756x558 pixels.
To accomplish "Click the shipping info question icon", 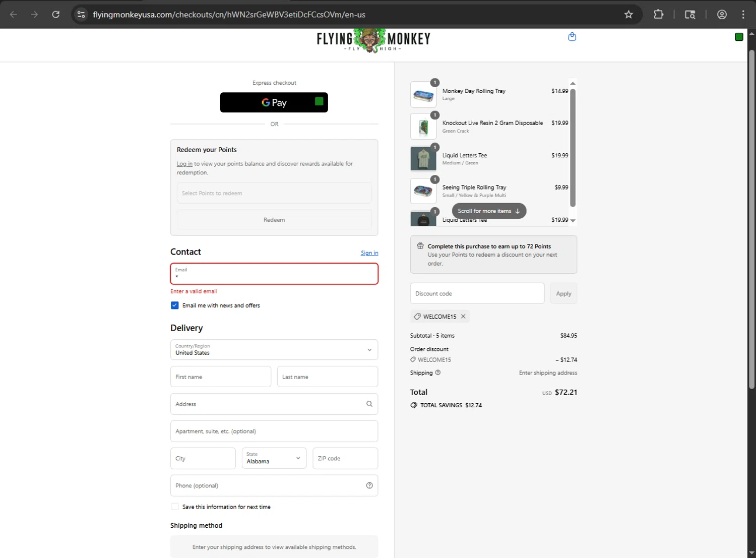I will [437, 373].
